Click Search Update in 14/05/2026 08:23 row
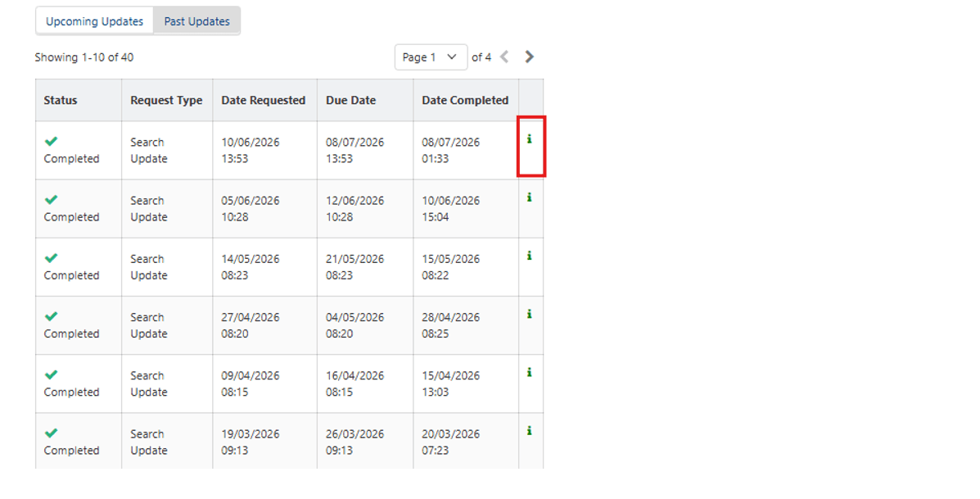 coord(149,267)
